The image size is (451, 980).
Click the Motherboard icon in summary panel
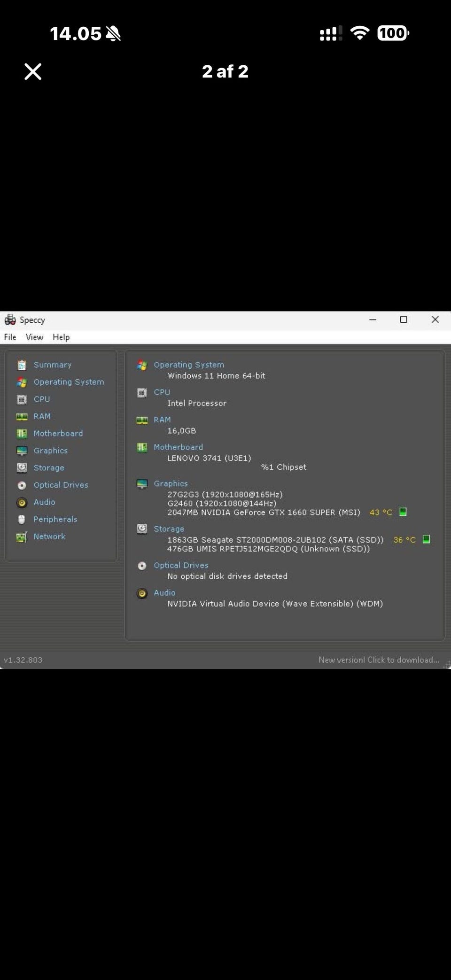coord(142,448)
